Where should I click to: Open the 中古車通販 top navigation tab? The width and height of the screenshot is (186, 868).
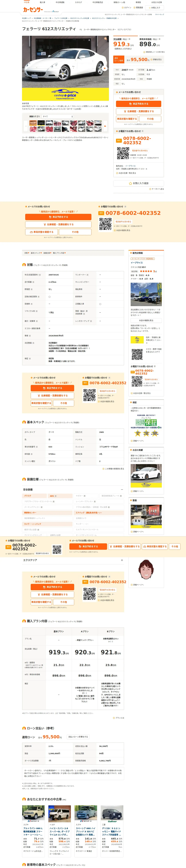click(60, 2)
